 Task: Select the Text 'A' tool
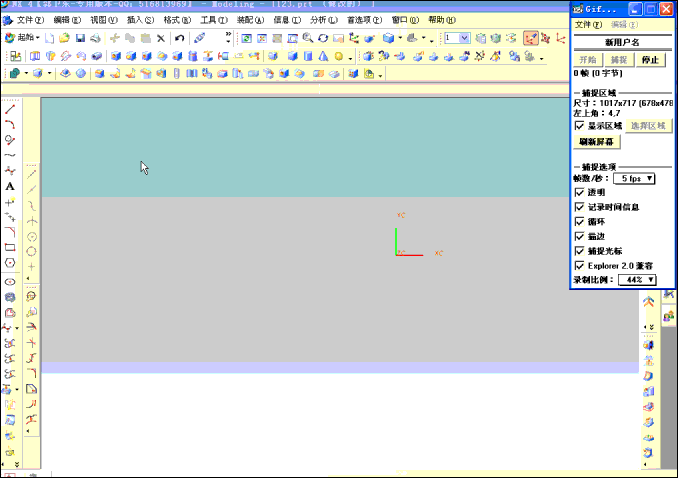[10, 187]
